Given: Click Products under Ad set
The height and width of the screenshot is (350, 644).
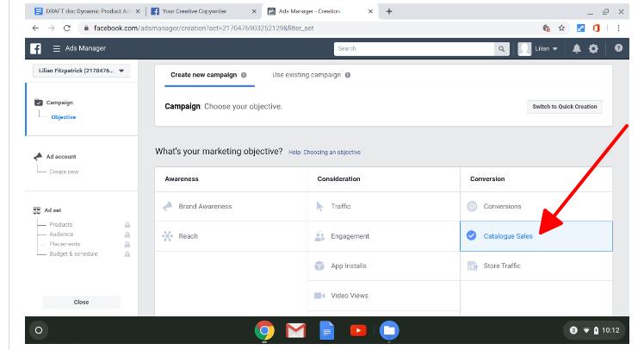Looking at the screenshot, I should [x=61, y=224].
